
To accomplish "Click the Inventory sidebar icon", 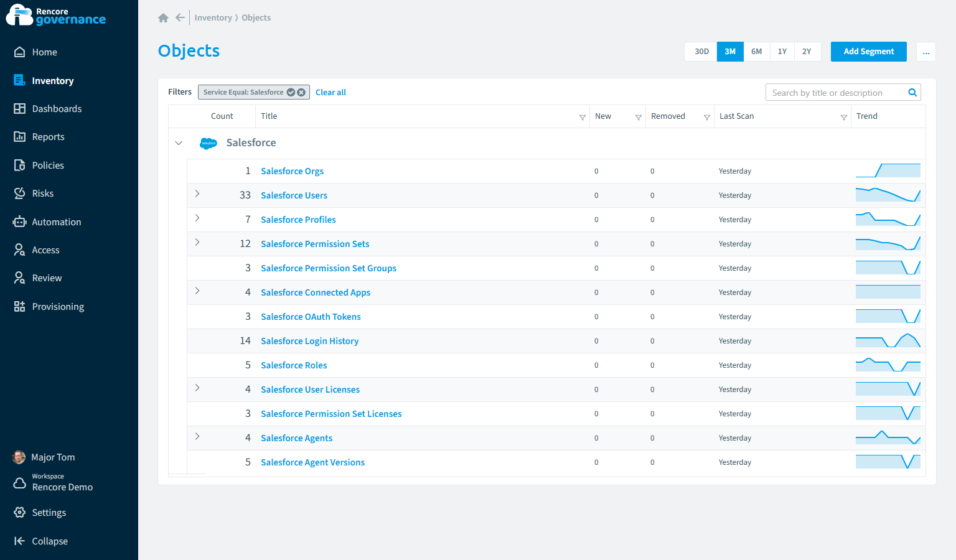I will [x=20, y=80].
